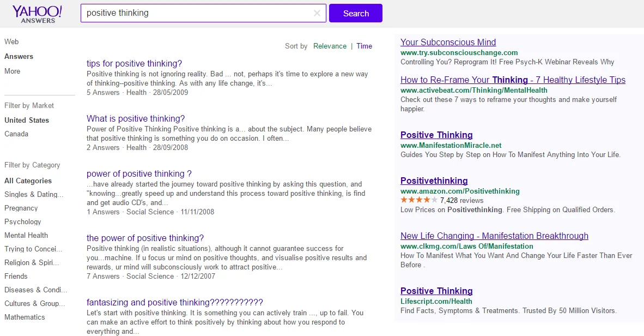This screenshot has height=336, width=644.
Task: Visit www.ManifestationMiracle.net URL
Action: click(x=451, y=145)
